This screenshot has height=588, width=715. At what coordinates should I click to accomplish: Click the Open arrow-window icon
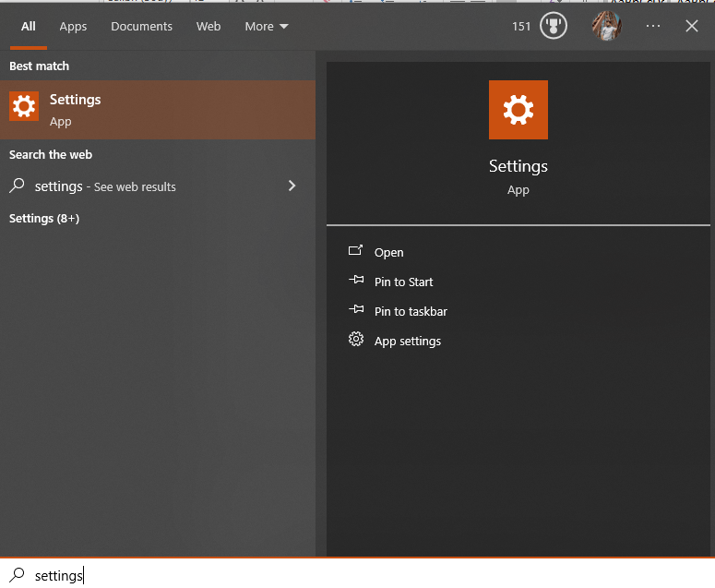pos(355,250)
